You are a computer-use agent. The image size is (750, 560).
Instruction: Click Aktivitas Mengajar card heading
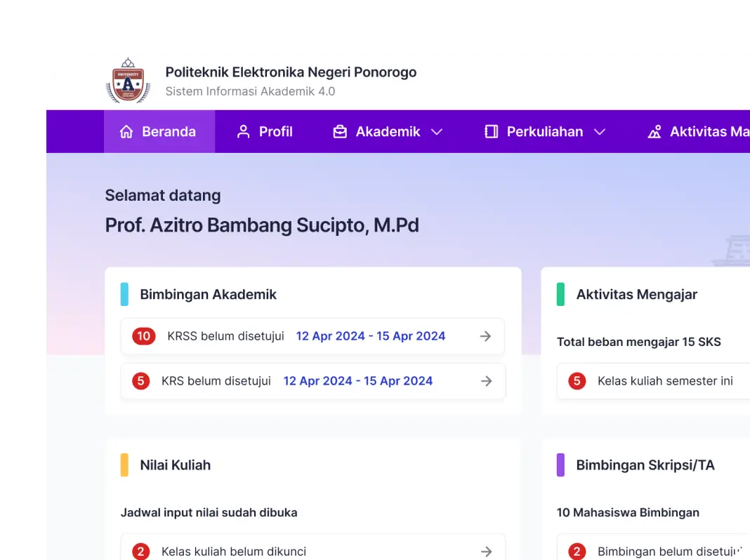pos(637,294)
